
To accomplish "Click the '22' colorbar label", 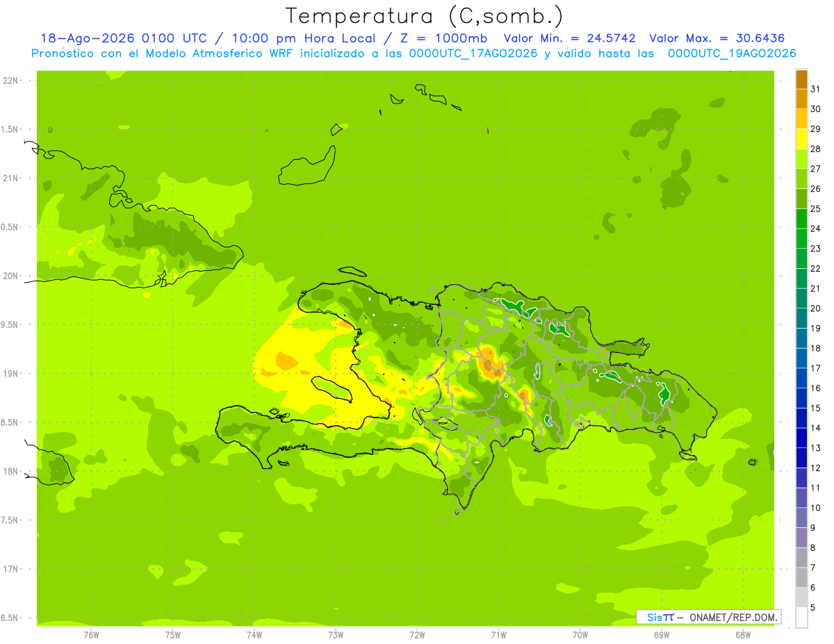I will coord(816,268).
